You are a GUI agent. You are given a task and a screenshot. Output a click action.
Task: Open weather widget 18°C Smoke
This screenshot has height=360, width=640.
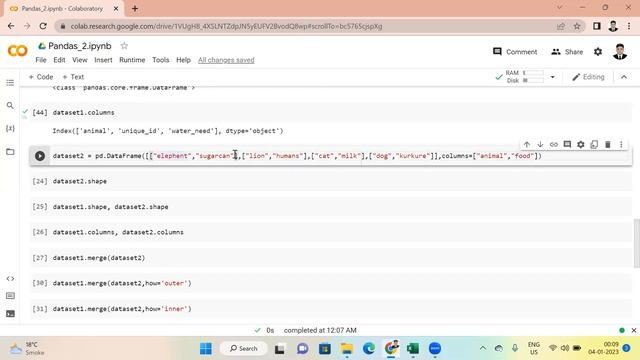tap(27, 348)
